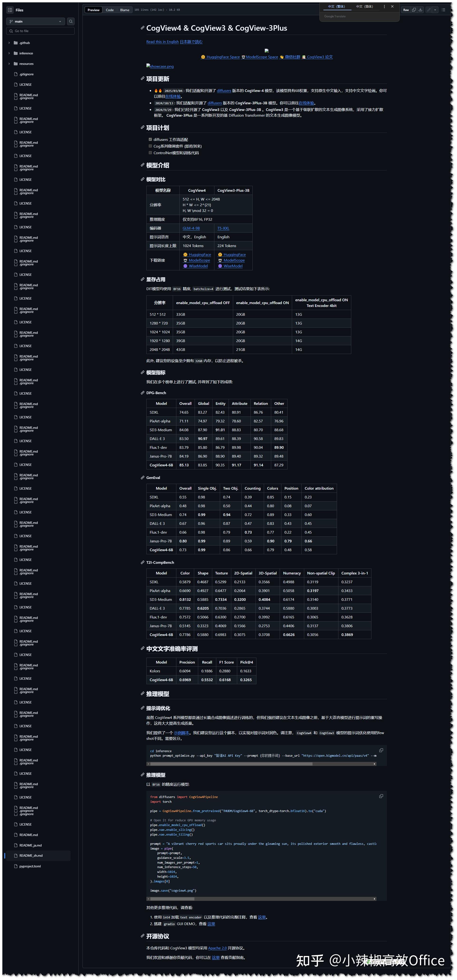The height and width of the screenshot is (980, 457).
Task: Download the raw file icon
Action: pos(420,10)
